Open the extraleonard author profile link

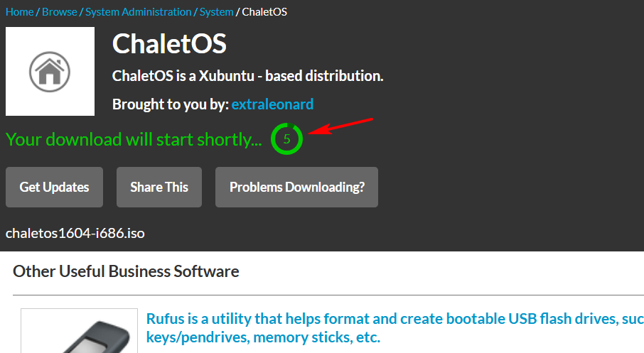tap(272, 104)
